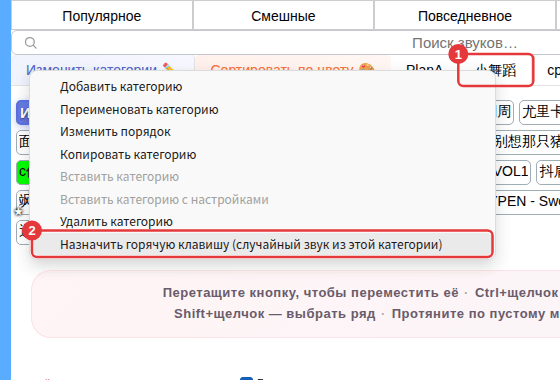The height and width of the screenshot is (380, 560).
Task: Choose Добавить категорию from context menu
Action: (262, 87)
